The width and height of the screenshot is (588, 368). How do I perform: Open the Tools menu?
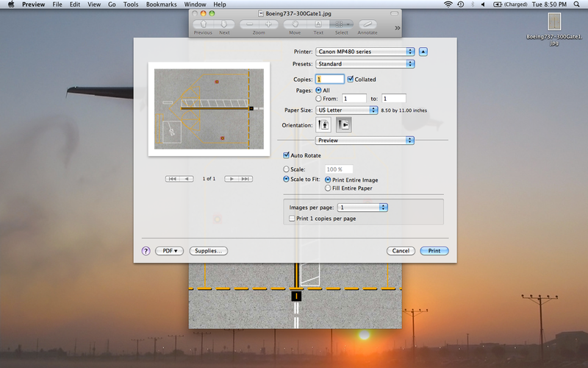pyautogui.click(x=131, y=4)
